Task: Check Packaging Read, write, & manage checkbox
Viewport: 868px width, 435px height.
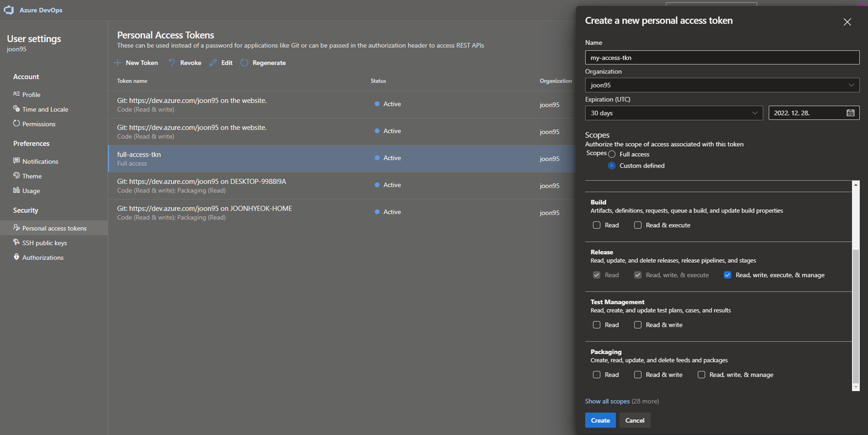Action: [701, 374]
